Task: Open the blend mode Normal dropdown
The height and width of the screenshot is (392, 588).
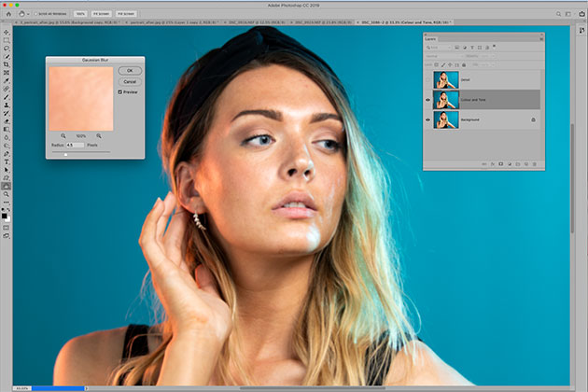Action: (x=443, y=56)
